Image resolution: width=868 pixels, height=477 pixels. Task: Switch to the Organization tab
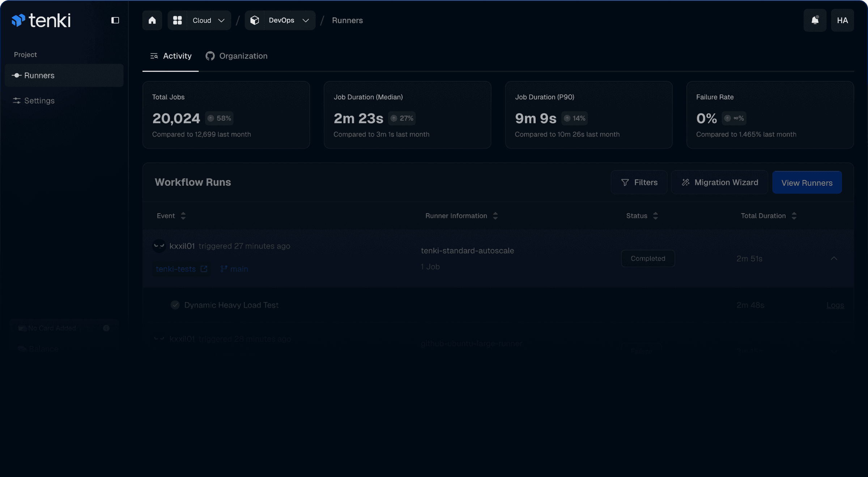tap(237, 56)
